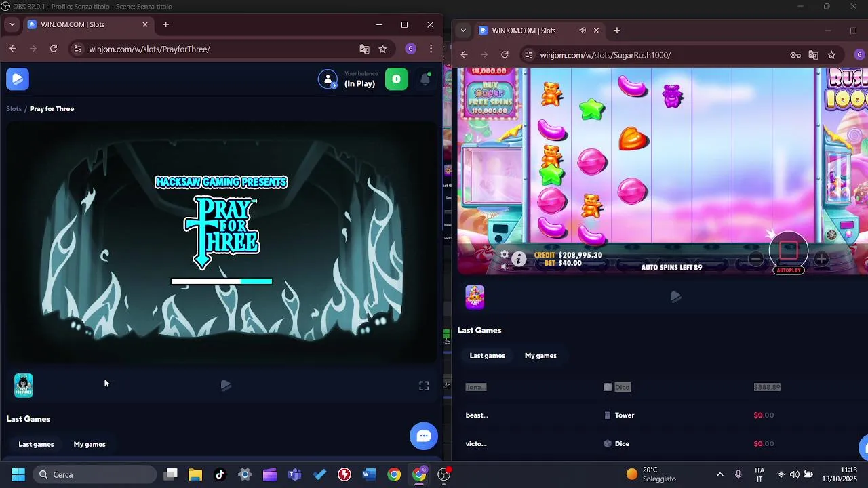Image resolution: width=868 pixels, height=488 pixels.
Task: Open the Chrome three-dot menu in left window
Action: [x=431, y=49]
